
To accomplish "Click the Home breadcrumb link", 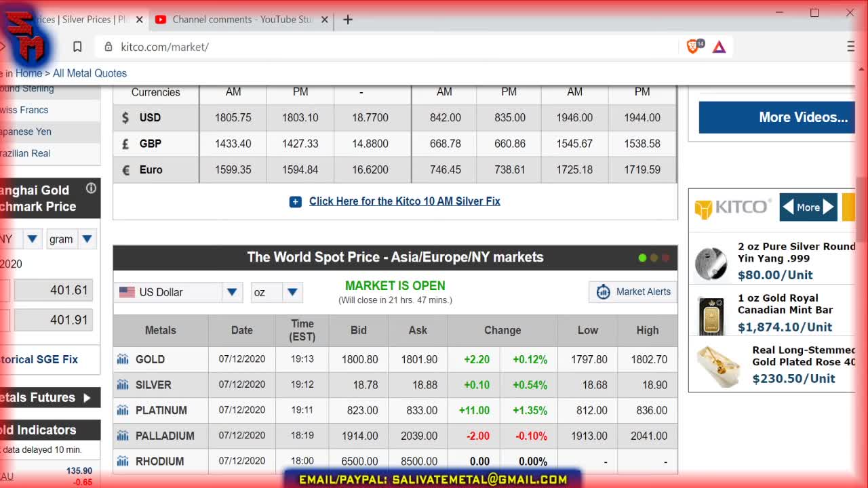I will 28,73.
